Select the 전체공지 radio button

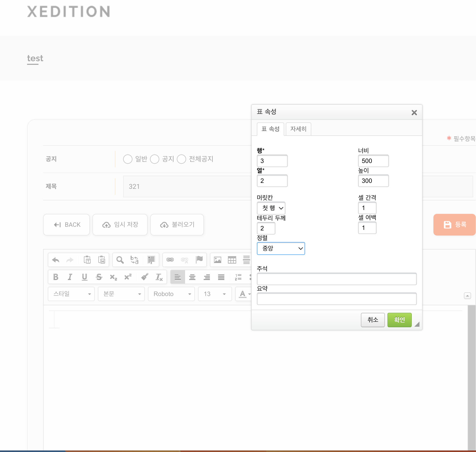point(181,159)
